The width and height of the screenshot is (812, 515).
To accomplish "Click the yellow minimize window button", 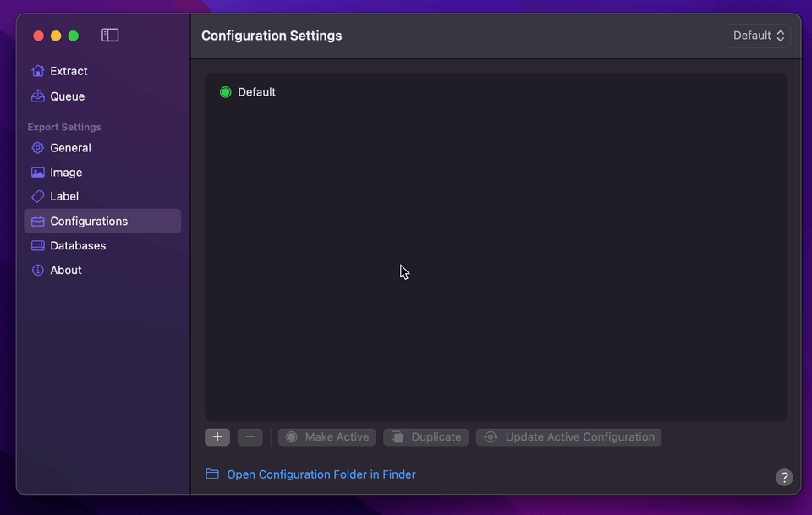I will tap(56, 36).
